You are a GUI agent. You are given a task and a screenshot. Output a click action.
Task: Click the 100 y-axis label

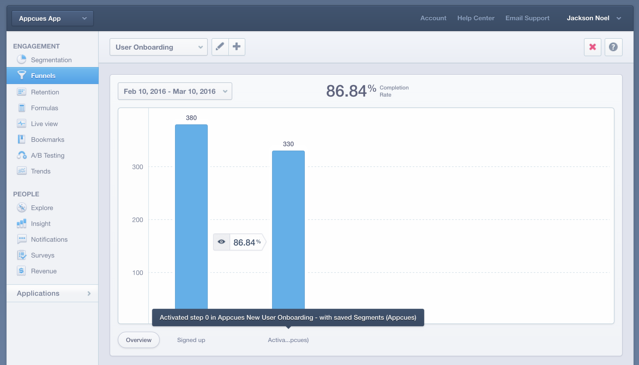[x=137, y=273]
